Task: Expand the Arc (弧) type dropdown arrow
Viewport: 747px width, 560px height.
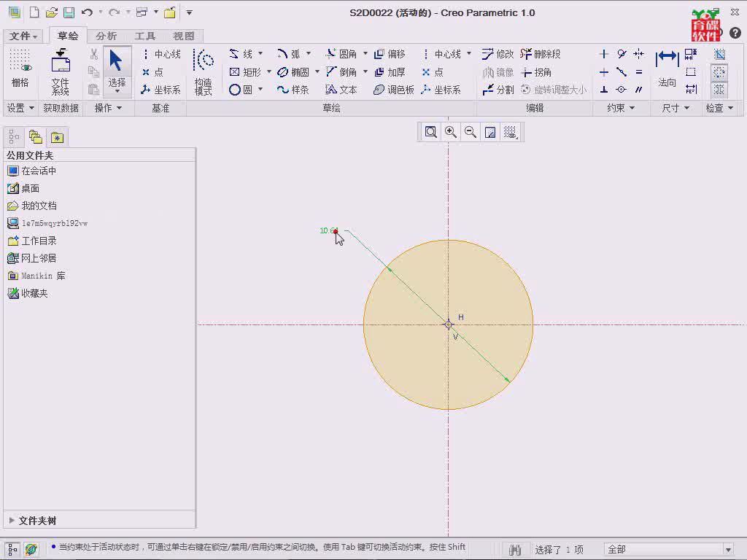Action: 309,53
